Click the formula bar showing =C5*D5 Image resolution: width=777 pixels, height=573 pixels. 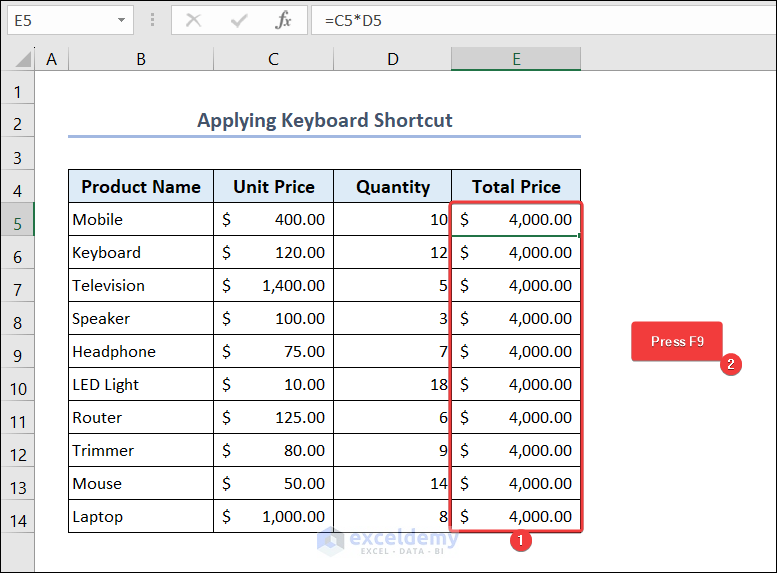[x=540, y=20]
